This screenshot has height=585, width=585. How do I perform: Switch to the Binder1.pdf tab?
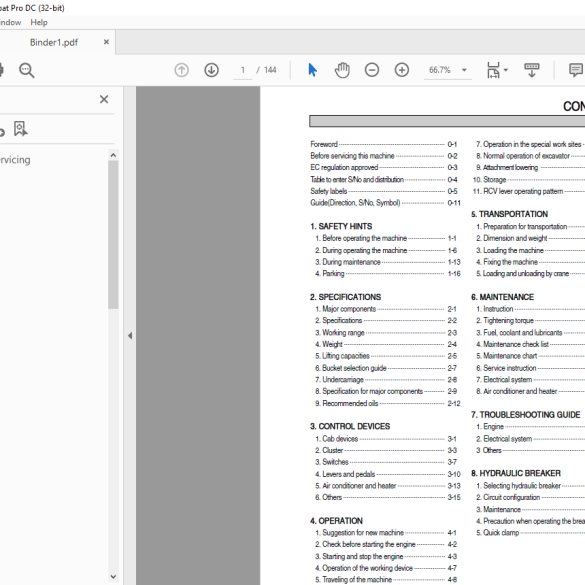point(54,43)
